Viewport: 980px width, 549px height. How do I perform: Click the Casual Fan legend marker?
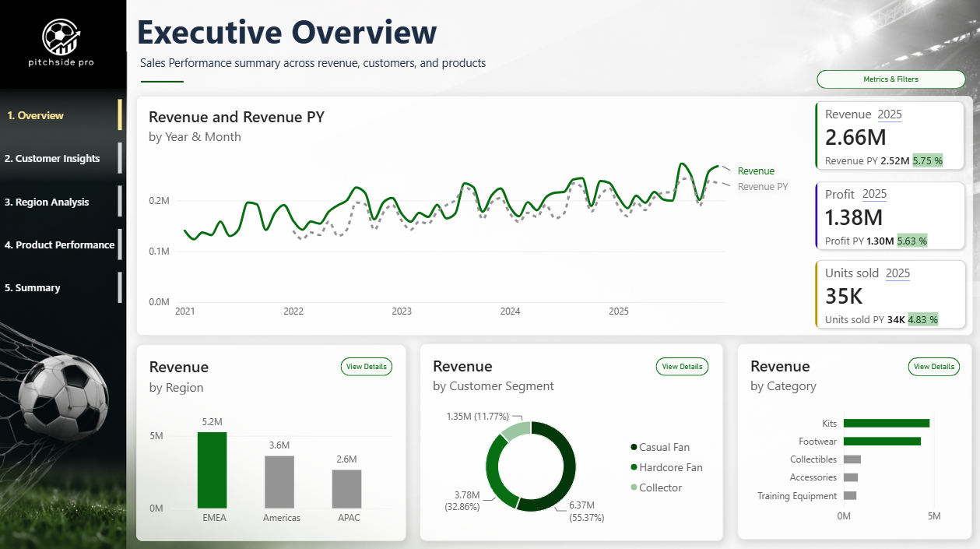click(x=634, y=447)
